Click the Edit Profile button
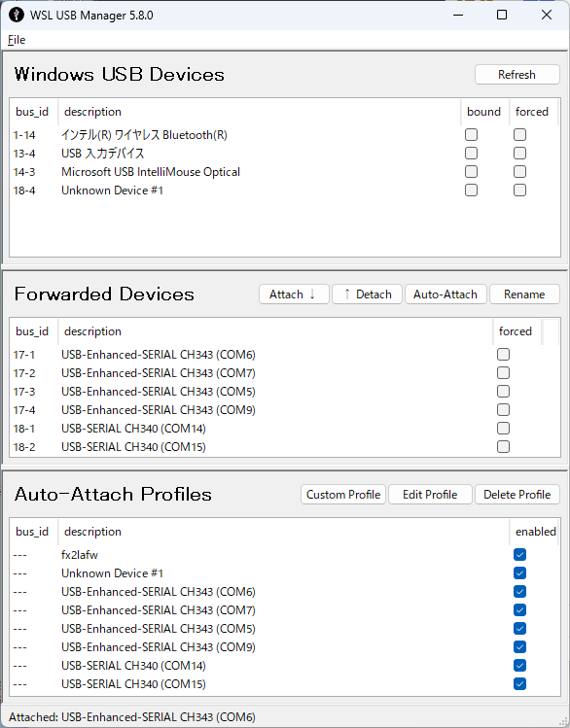 430,495
